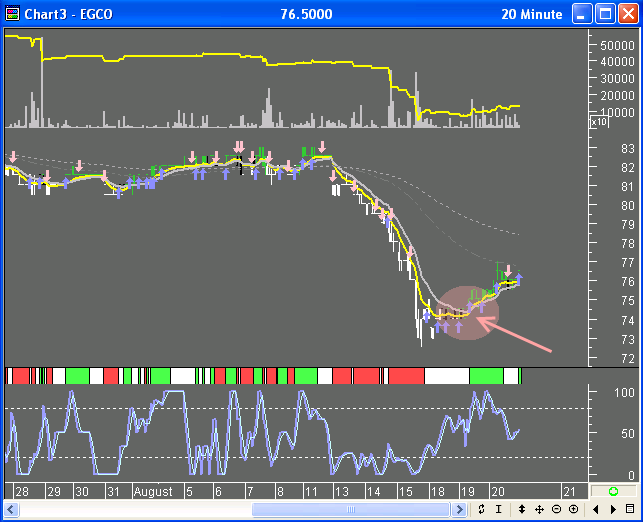Click the "20 Minute" interval label
This screenshot has height=522, width=643.
click(x=531, y=14)
